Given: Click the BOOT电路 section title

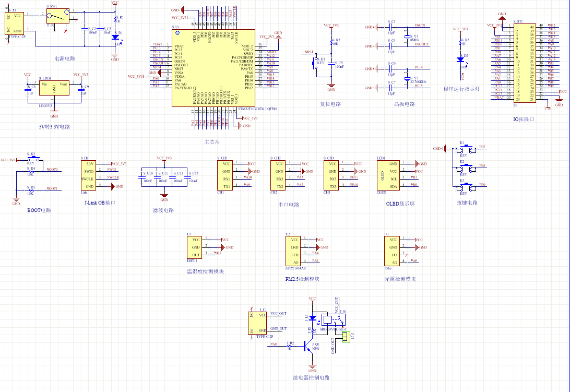Looking at the screenshot, I should [39, 210].
